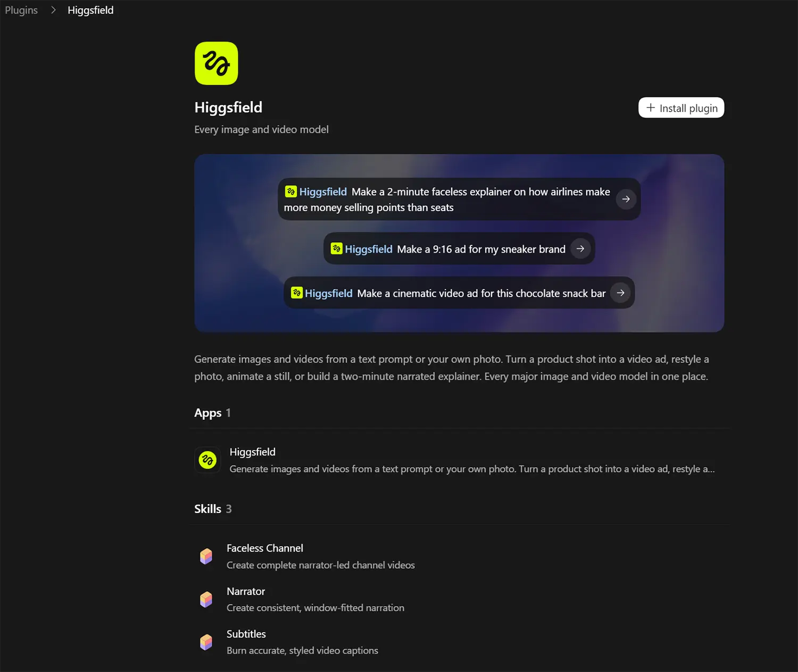
Task: Click the 'Burn accurate, styled video captions' description
Action: pyautogui.click(x=302, y=650)
